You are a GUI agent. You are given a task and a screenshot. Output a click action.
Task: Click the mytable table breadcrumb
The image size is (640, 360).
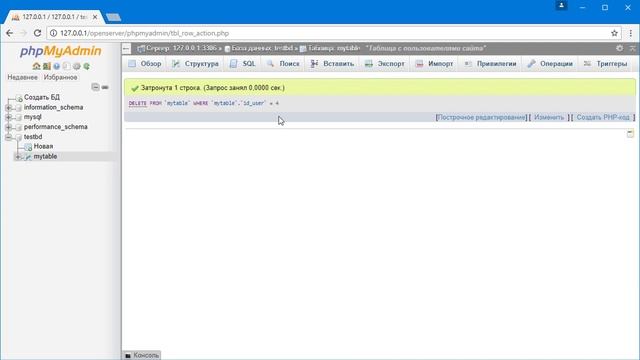coord(334,48)
